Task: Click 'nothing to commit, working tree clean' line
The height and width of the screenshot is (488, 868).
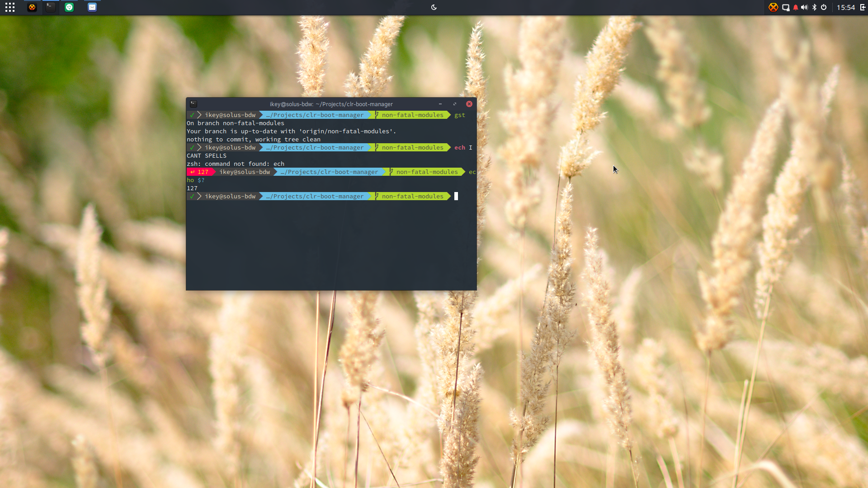Action: point(254,139)
